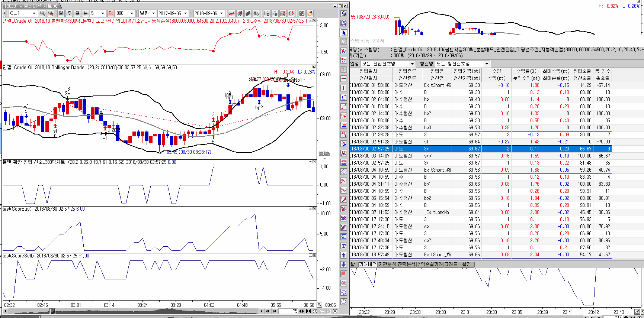The width and height of the screenshot is (644, 318).
Task: Open the CL,1 symbol dropdown
Action: (x=34, y=13)
